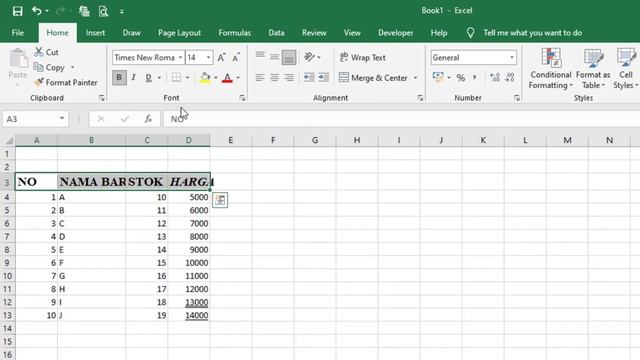Switch to View tab
The image size is (640, 360).
pos(352,33)
